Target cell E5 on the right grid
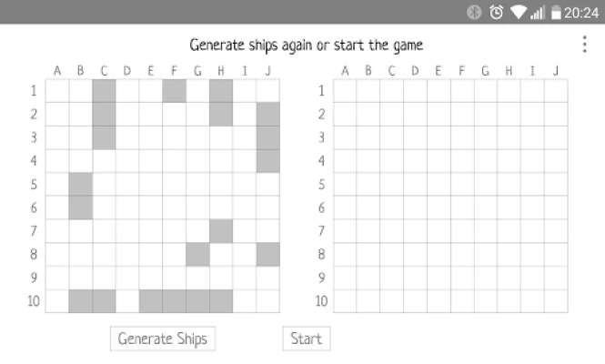Viewport: 605px width, 364px height. [439, 185]
